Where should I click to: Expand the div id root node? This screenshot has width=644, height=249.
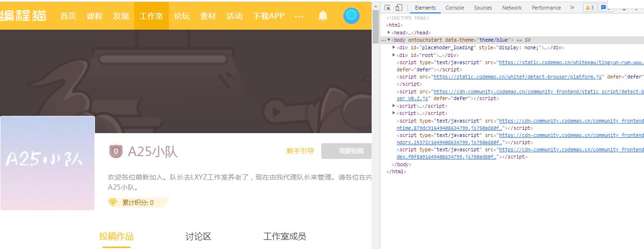tap(394, 55)
